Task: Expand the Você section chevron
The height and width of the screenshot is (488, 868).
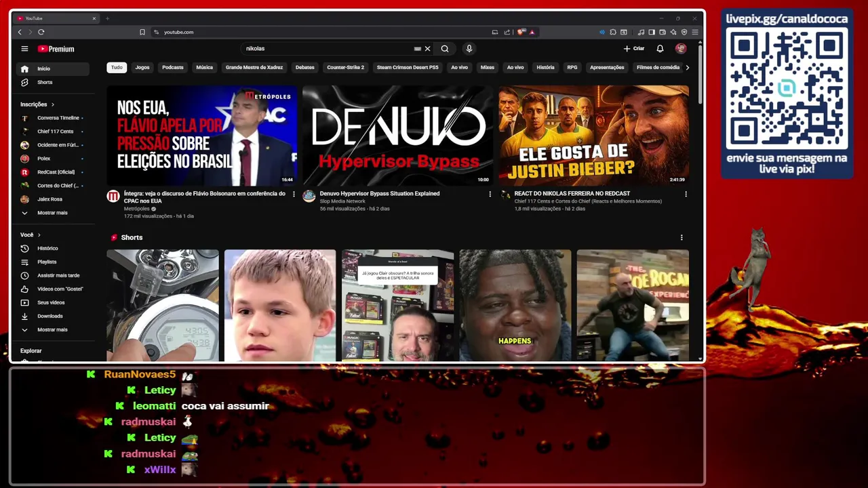Action: point(39,235)
